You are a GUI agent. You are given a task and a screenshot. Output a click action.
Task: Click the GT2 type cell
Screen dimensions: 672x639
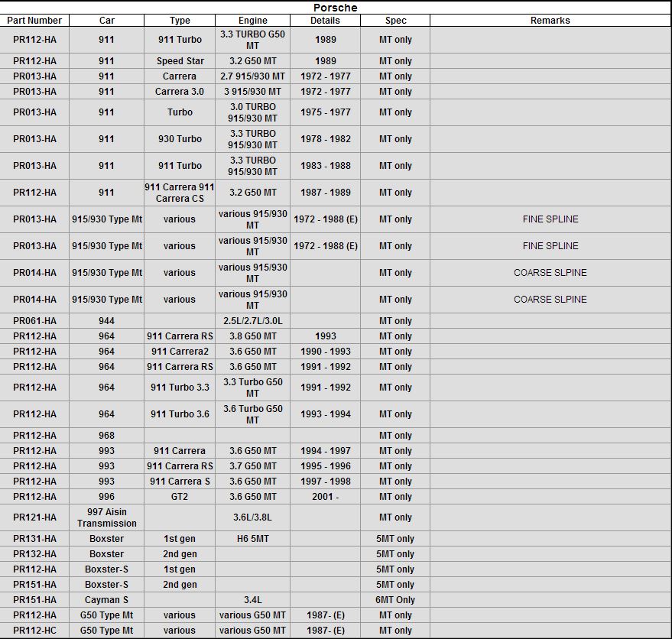179,497
